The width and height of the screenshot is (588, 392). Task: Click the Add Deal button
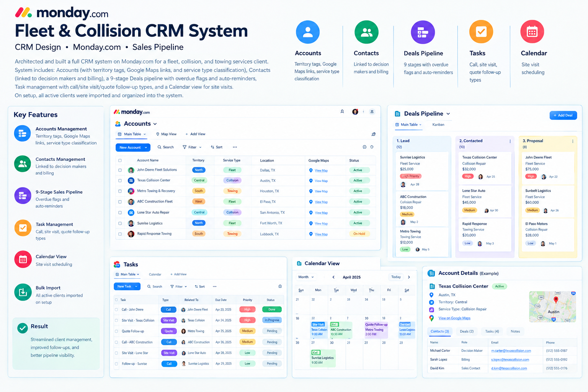(x=563, y=115)
